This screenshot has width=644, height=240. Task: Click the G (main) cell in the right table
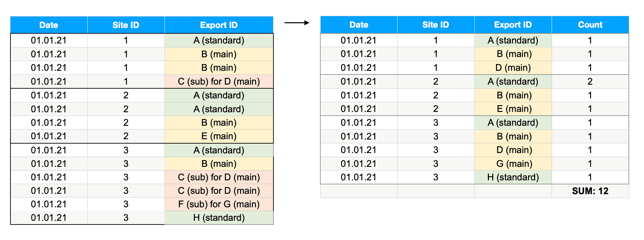coord(513,164)
